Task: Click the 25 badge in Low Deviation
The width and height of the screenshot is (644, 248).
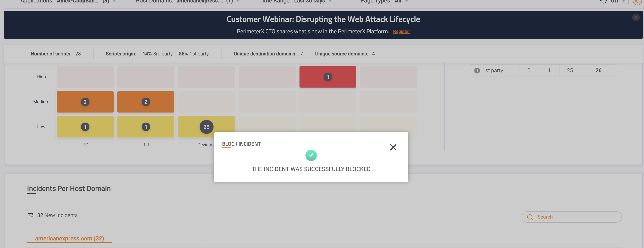Action: 206,127
